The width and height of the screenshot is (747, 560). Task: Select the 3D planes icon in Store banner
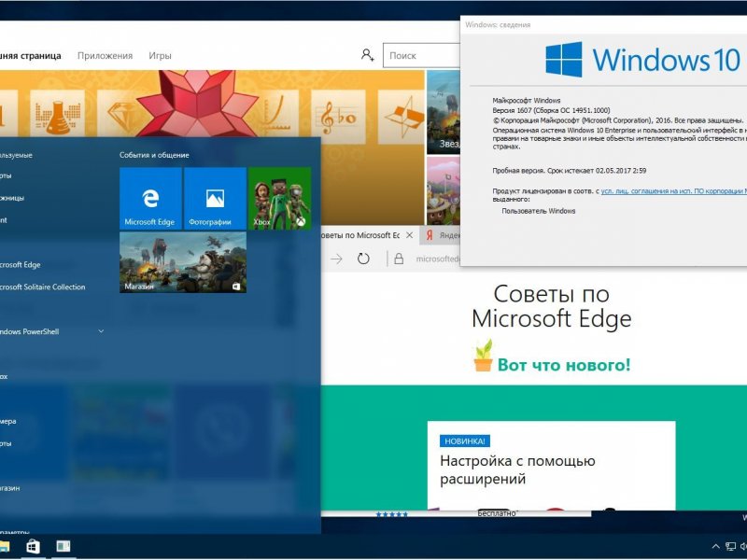[x=402, y=117]
